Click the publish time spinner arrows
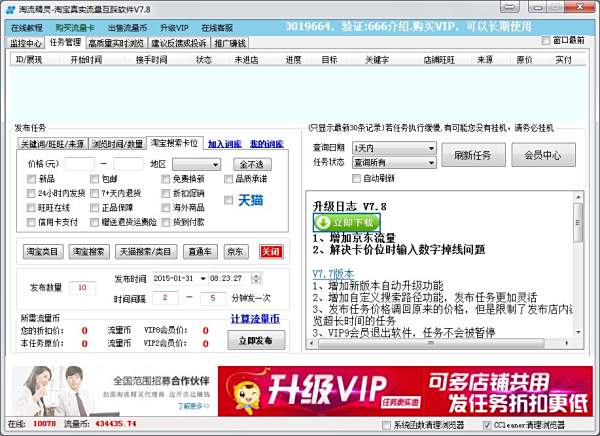 [x=257, y=278]
